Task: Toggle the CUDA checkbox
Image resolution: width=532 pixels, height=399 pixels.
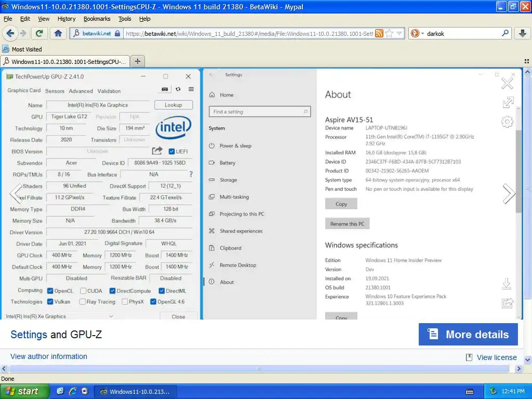Action: click(x=83, y=291)
